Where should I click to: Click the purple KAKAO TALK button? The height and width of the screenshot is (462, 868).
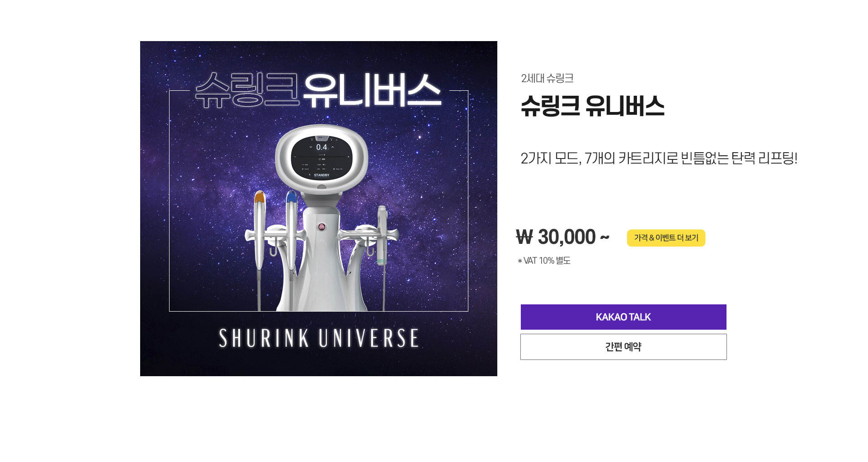click(x=623, y=317)
